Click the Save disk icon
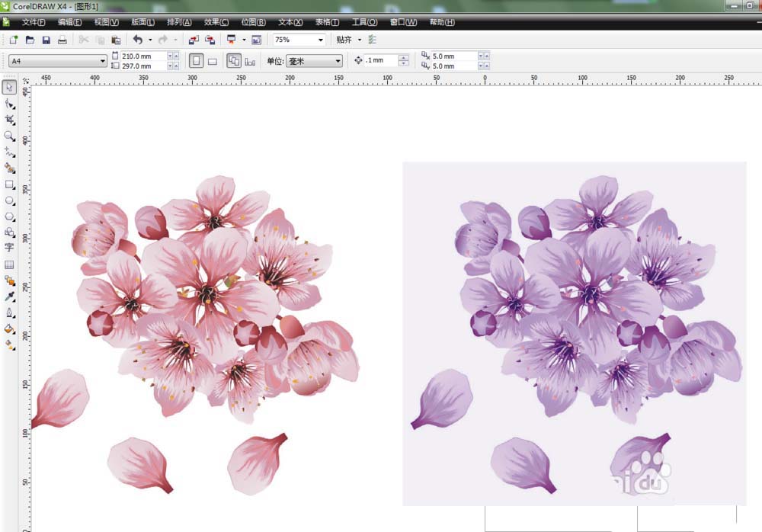Image resolution: width=762 pixels, height=532 pixels. [x=46, y=40]
